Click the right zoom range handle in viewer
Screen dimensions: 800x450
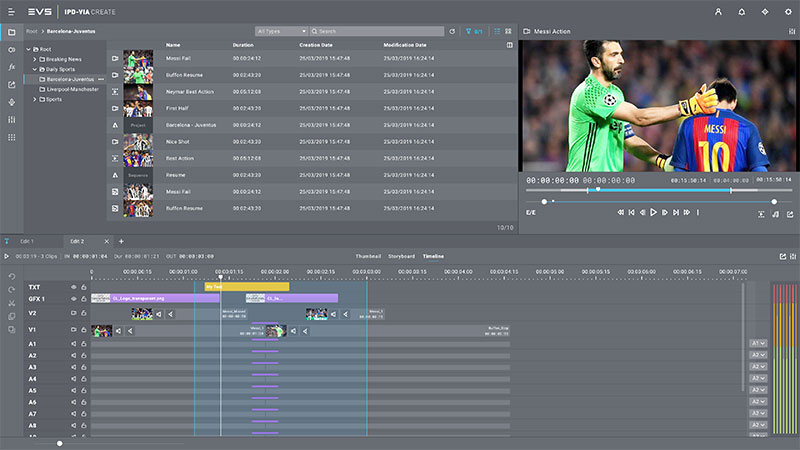[x=774, y=202]
